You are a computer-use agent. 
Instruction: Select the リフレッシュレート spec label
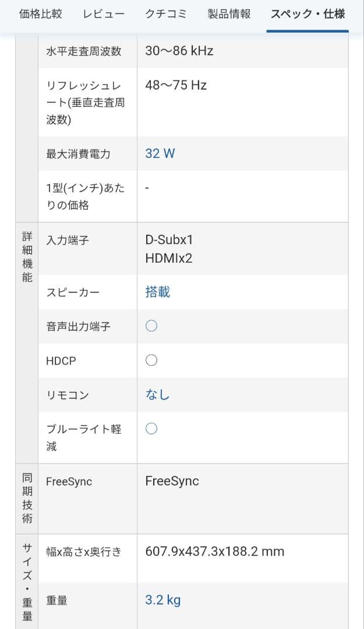[85, 102]
